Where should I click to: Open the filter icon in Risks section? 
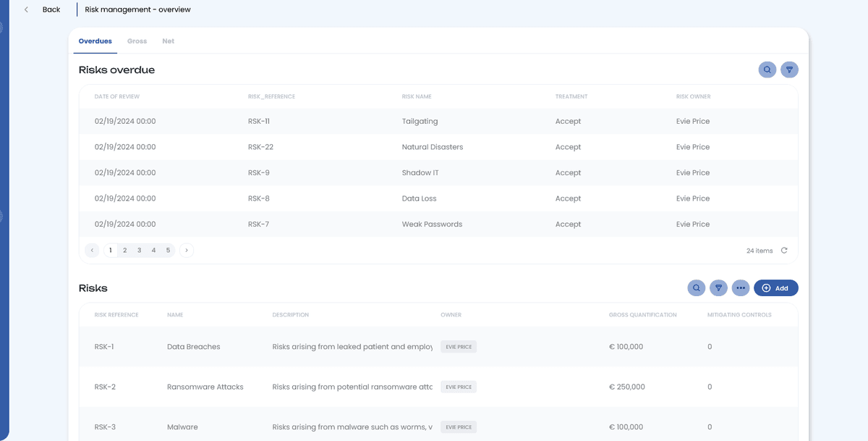[x=718, y=288]
